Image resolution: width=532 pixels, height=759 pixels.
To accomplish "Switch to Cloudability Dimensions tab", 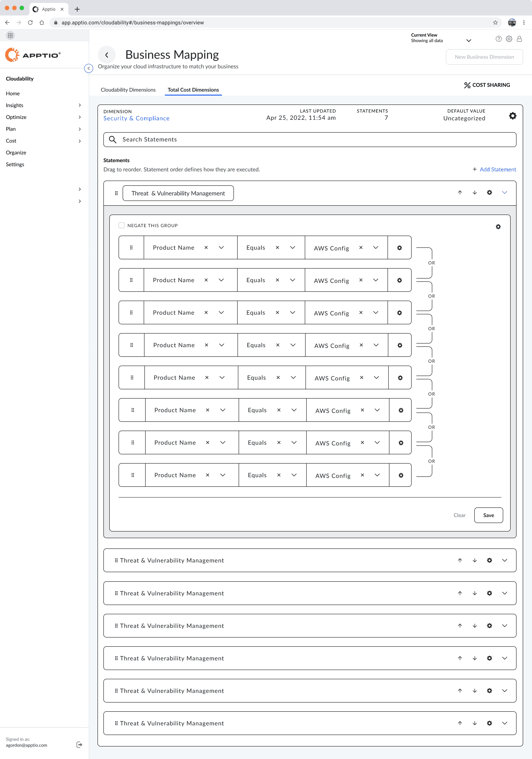I will 128,90.
